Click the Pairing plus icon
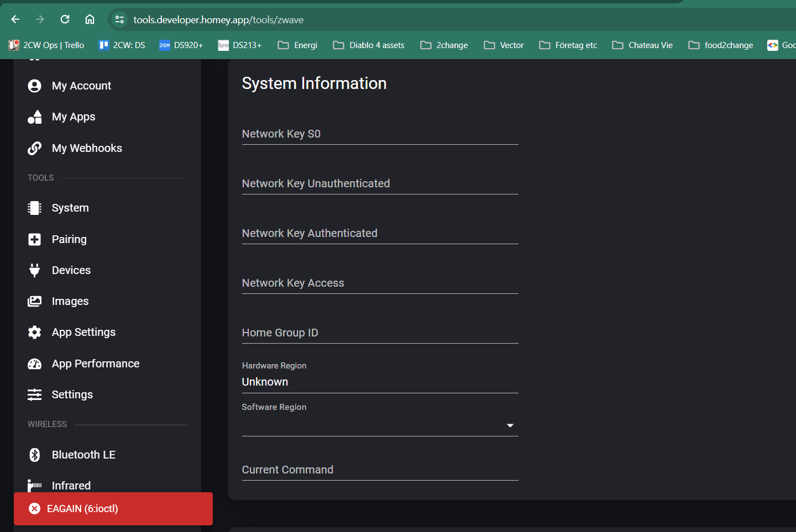This screenshot has height=532, width=796. 34,239
